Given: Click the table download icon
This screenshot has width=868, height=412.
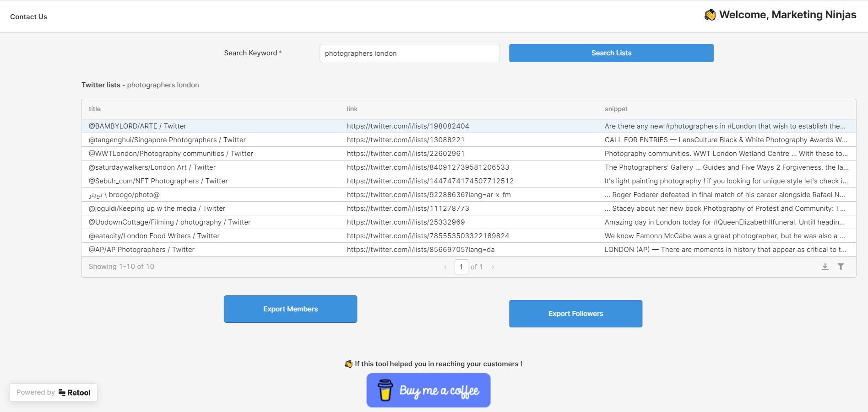Looking at the screenshot, I should (x=825, y=267).
